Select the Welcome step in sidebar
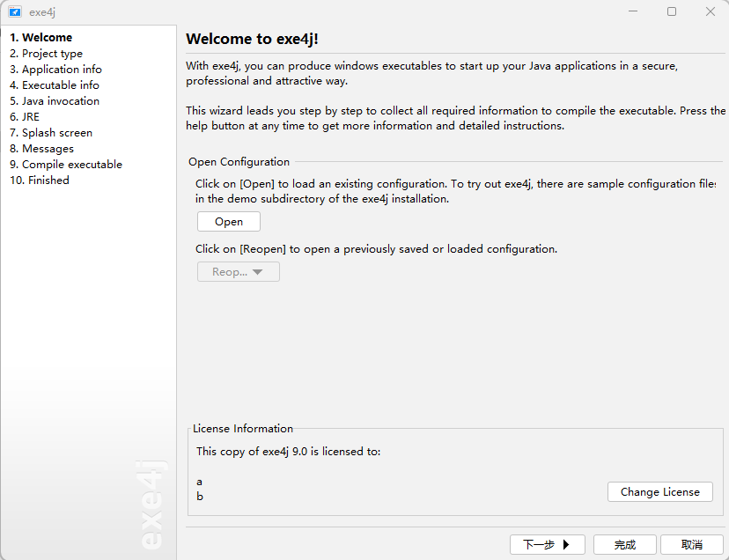The height and width of the screenshot is (560, 729). (40, 37)
